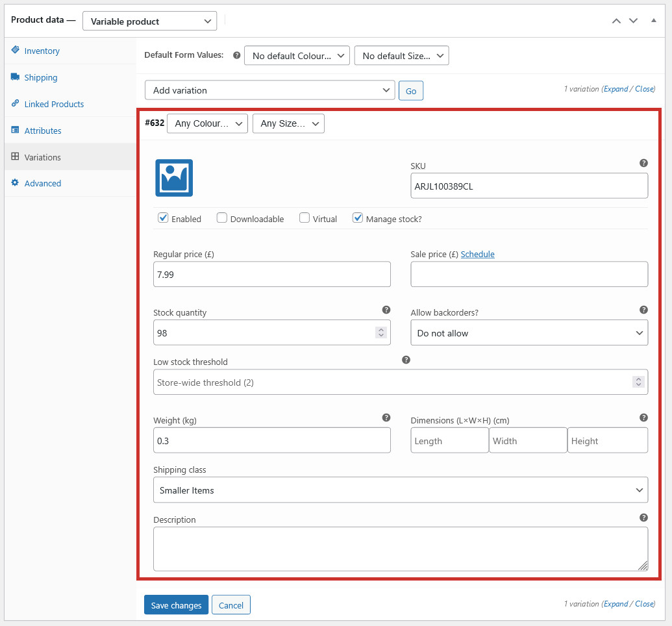Tick the Downloadable checkbox
Screen dimensions: 672x626
click(x=221, y=218)
